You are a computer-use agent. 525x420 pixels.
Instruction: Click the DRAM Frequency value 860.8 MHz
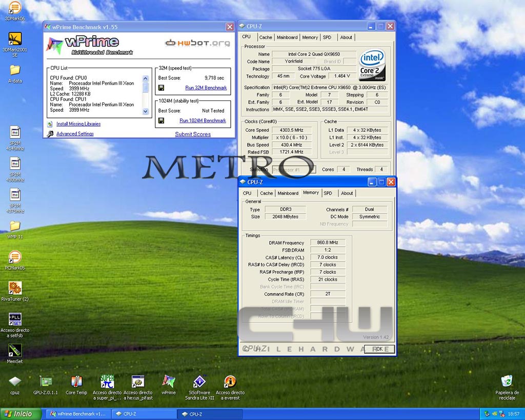[x=328, y=243]
